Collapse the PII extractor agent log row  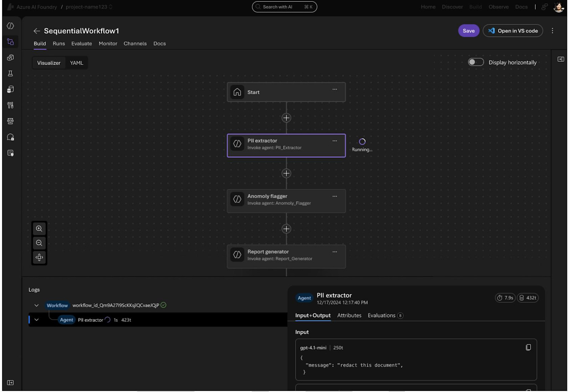(36, 320)
